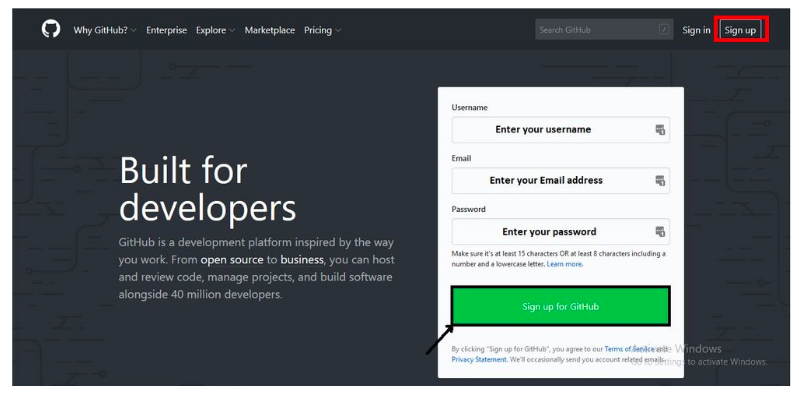Expand the Explore menu
This screenshot has width=799, height=396.
click(216, 30)
